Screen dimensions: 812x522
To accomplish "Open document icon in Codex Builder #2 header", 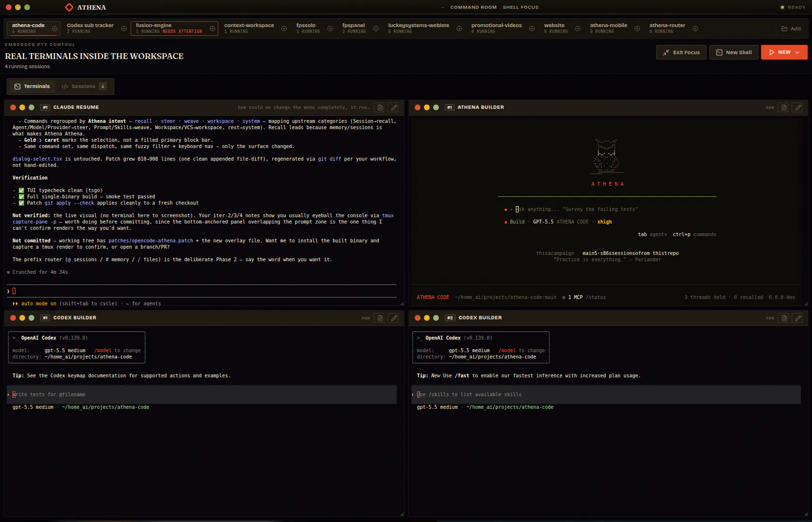I will 784,318.
